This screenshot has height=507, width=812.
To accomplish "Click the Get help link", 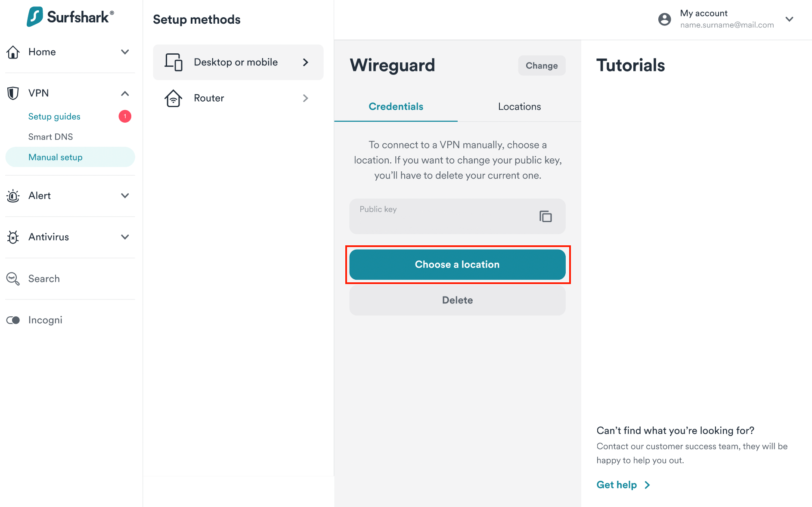I will click(x=623, y=485).
